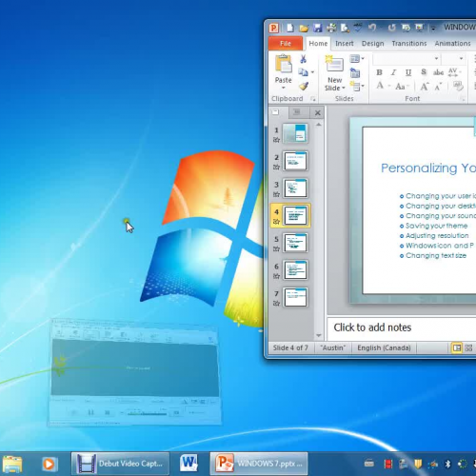Switch to Slide Sorter view
The width and height of the screenshot is (476, 476).
[468, 348]
